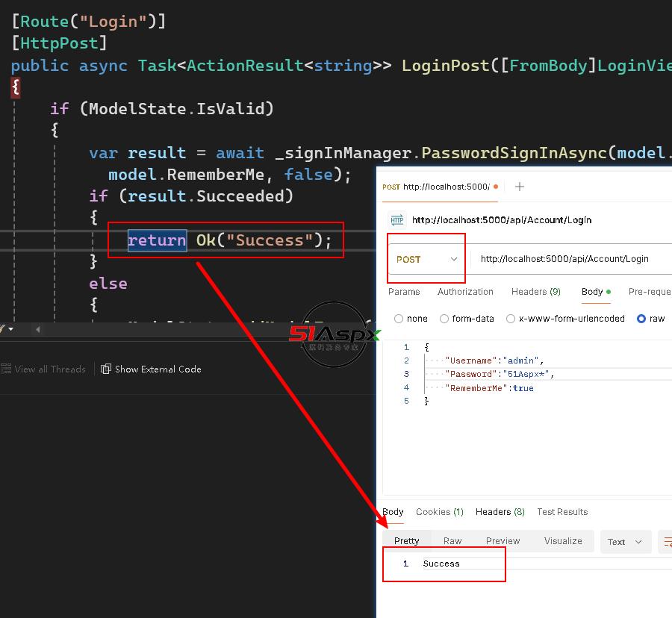Click the "Password" JSON line
The image size is (672, 618).
click(x=500, y=374)
